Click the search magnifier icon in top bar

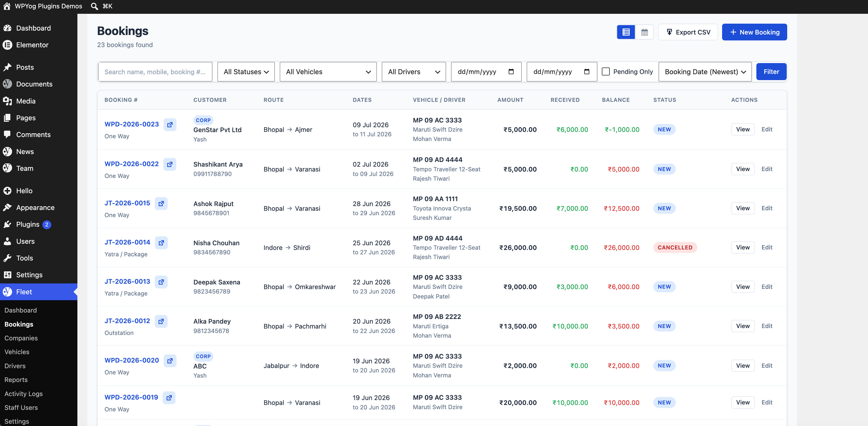pyautogui.click(x=95, y=6)
